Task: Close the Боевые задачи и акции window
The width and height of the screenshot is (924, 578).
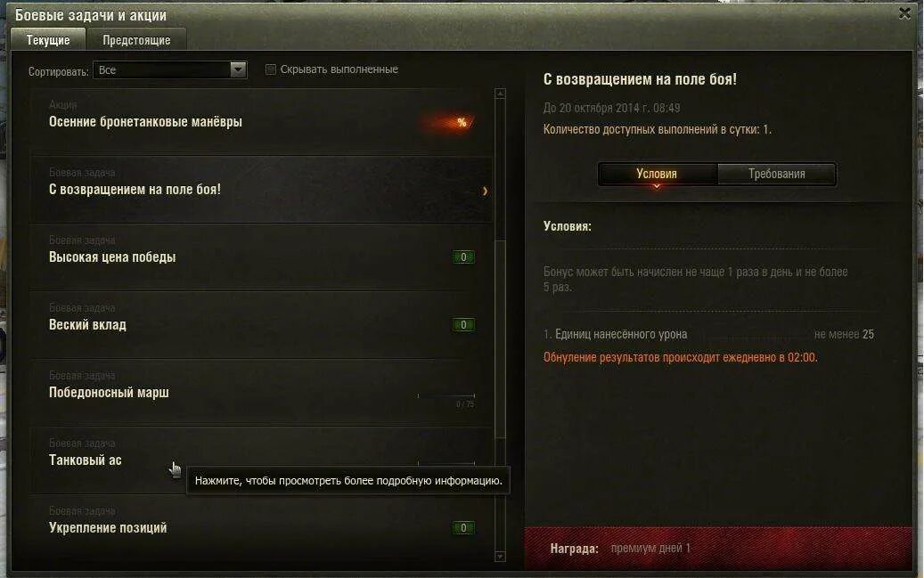Action: click(904, 13)
